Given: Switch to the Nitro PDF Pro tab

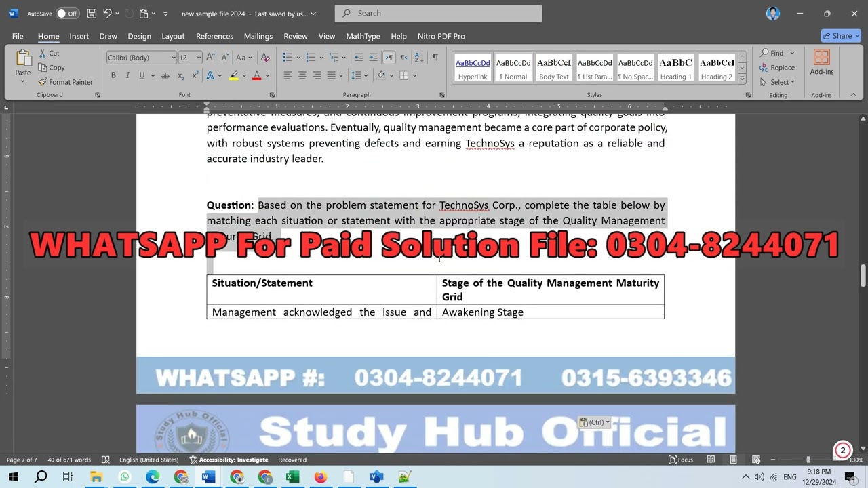Looking at the screenshot, I should point(441,36).
